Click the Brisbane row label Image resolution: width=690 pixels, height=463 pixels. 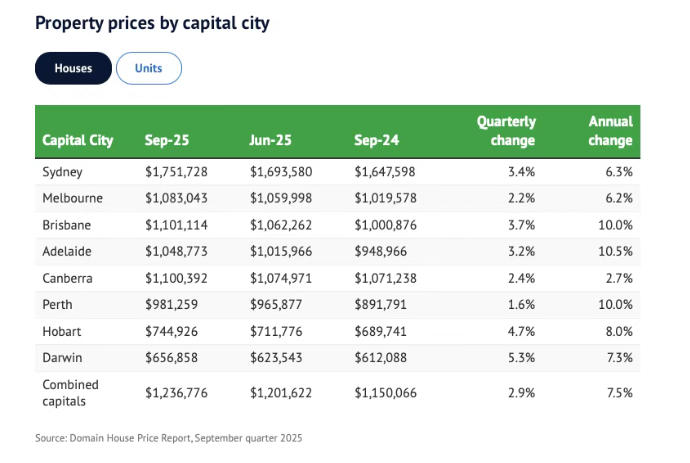[66, 225]
